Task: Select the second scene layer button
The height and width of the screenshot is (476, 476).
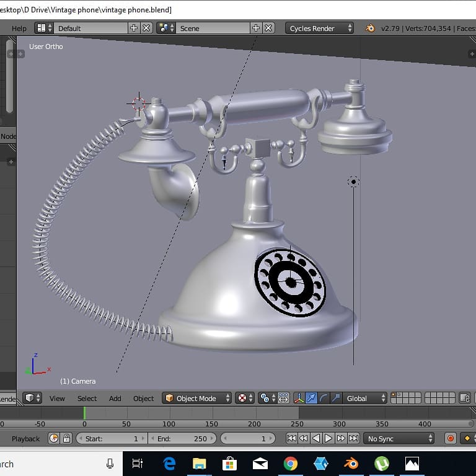Action: click(400, 395)
